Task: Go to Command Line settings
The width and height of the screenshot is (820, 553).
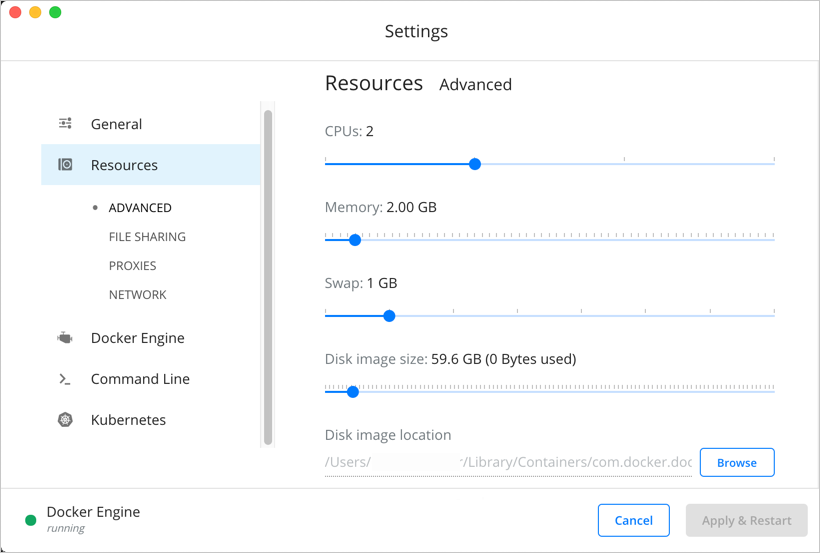Action: coord(140,379)
